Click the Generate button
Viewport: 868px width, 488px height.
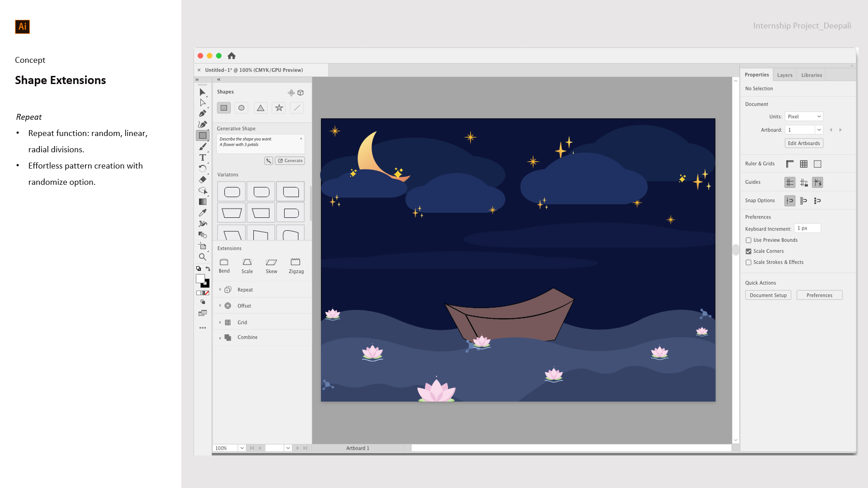click(290, 161)
